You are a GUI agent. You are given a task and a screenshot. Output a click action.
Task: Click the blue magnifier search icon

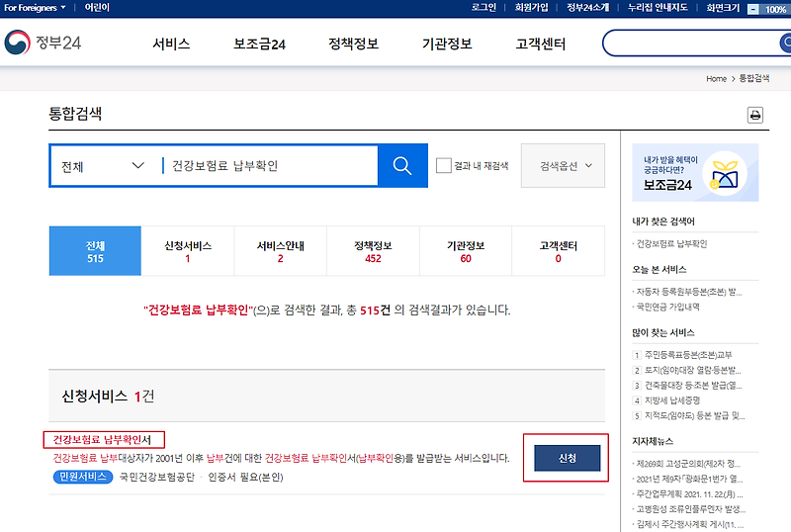coord(402,165)
